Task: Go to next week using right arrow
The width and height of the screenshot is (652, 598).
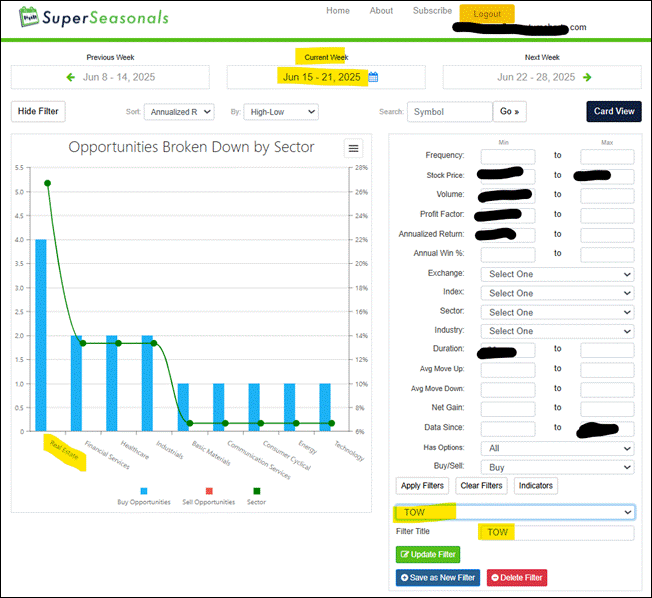Action: 587,77
